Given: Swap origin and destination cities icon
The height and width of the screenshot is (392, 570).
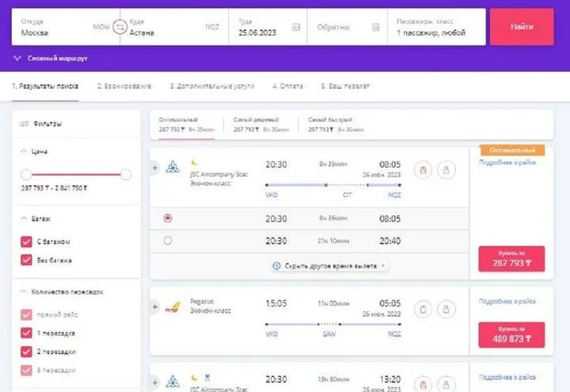Looking at the screenshot, I should point(120,27).
